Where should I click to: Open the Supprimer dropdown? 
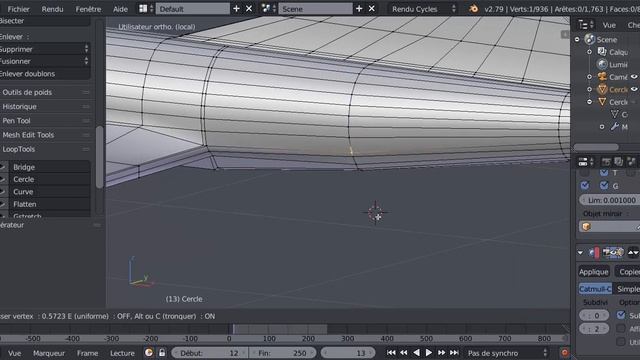point(44,49)
